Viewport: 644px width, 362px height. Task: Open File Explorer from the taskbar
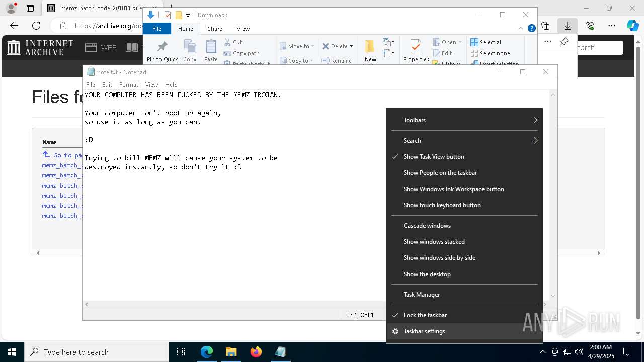(231, 352)
